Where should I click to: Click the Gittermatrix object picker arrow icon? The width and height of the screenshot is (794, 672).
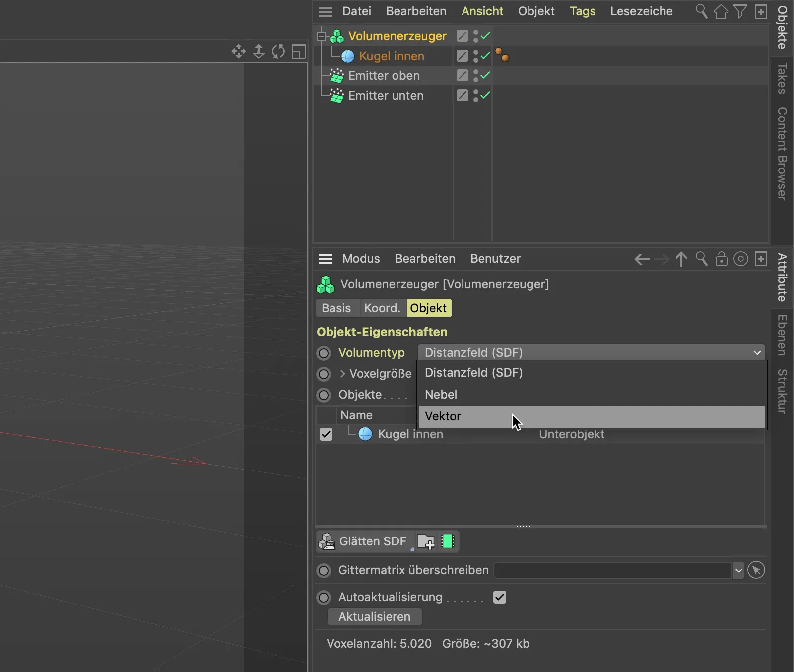pyautogui.click(x=756, y=570)
